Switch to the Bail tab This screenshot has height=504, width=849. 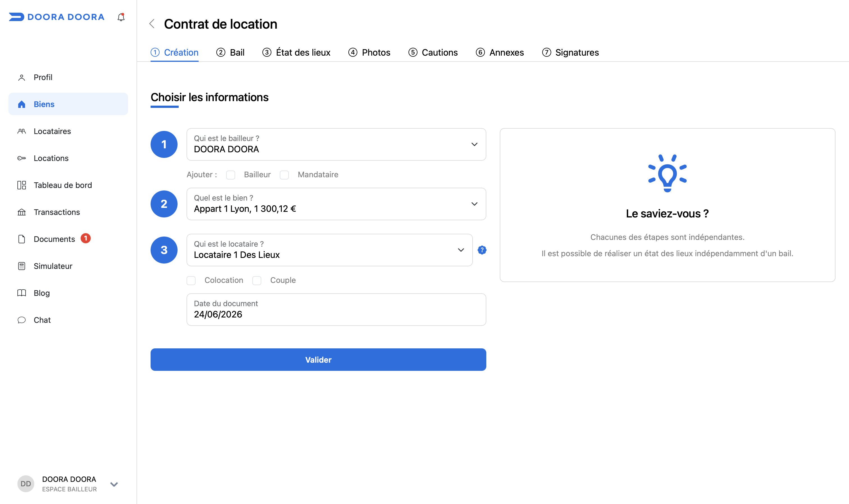pos(230,52)
